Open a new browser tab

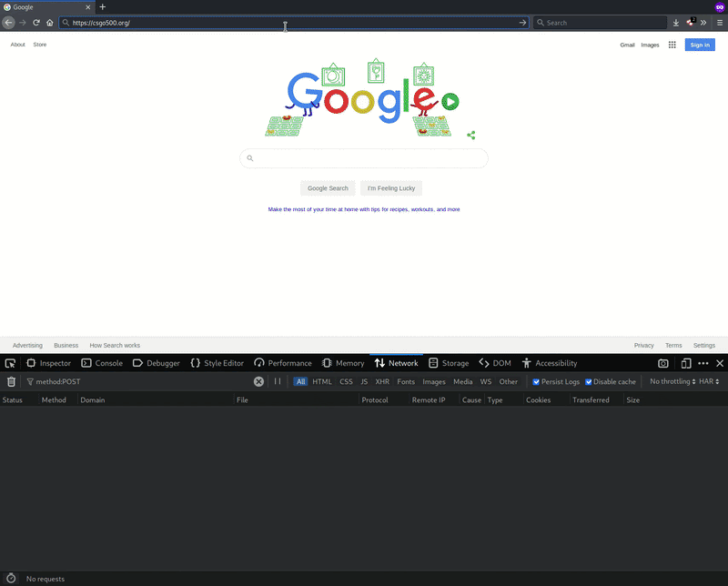(x=103, y=7)
